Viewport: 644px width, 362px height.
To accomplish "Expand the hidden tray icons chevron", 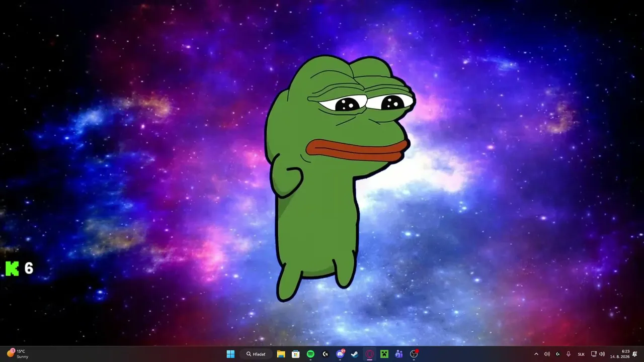I will (x=536, y=354).
